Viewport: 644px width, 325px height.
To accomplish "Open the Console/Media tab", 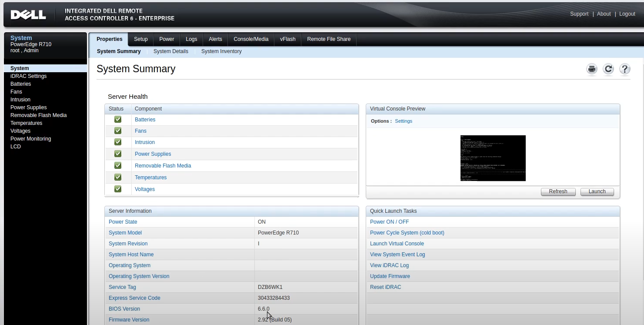I will tap(251, 39).
